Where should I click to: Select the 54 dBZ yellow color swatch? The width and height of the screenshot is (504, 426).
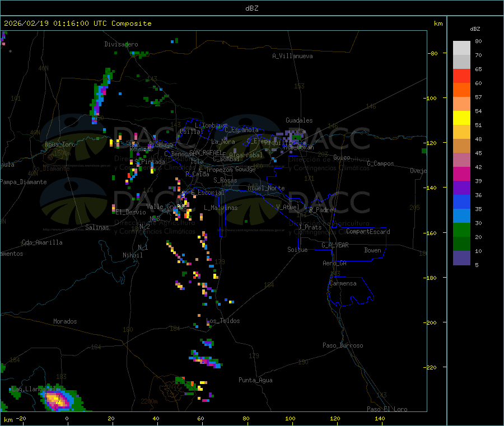pos(461,118)
